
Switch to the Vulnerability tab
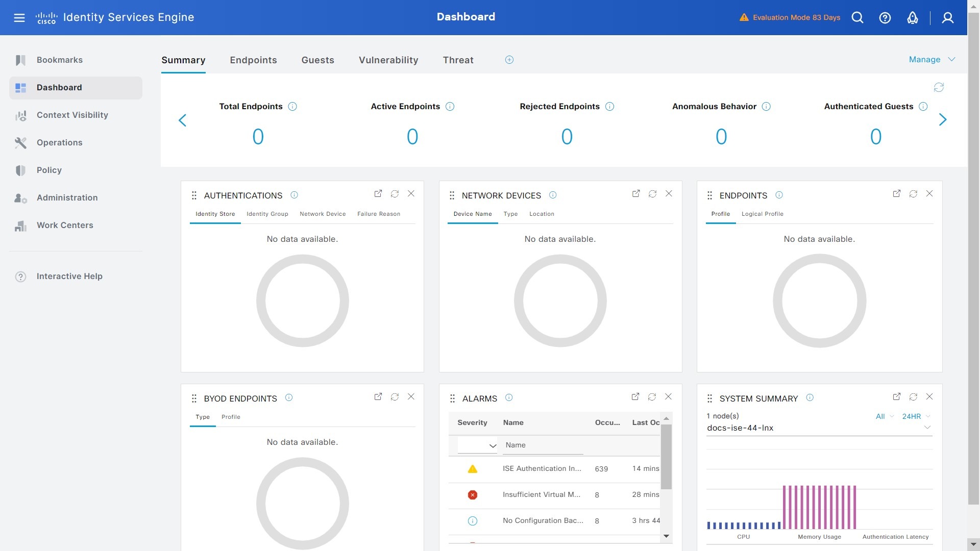click(x=388, y=60)
